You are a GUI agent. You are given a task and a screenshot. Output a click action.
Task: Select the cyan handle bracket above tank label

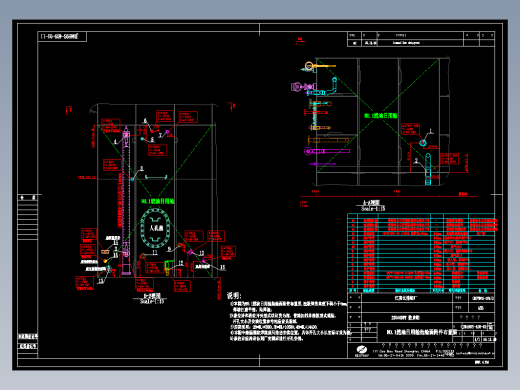click(x=156, y=176)
